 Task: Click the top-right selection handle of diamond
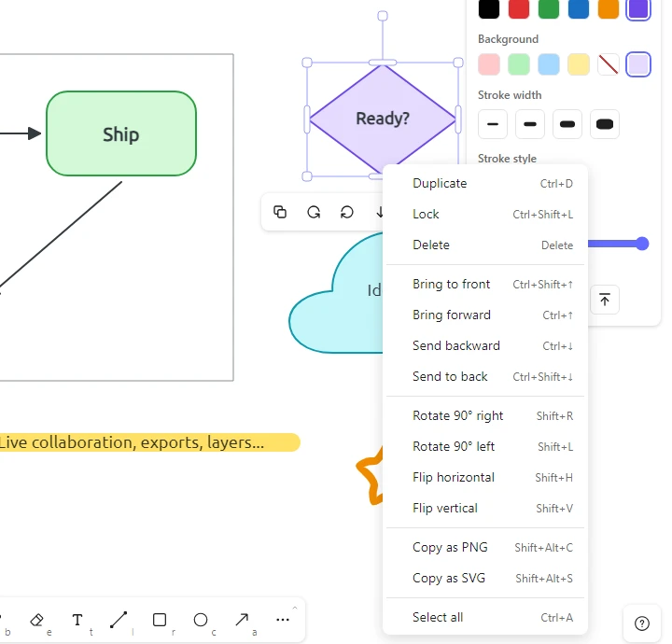coord(458,63)
